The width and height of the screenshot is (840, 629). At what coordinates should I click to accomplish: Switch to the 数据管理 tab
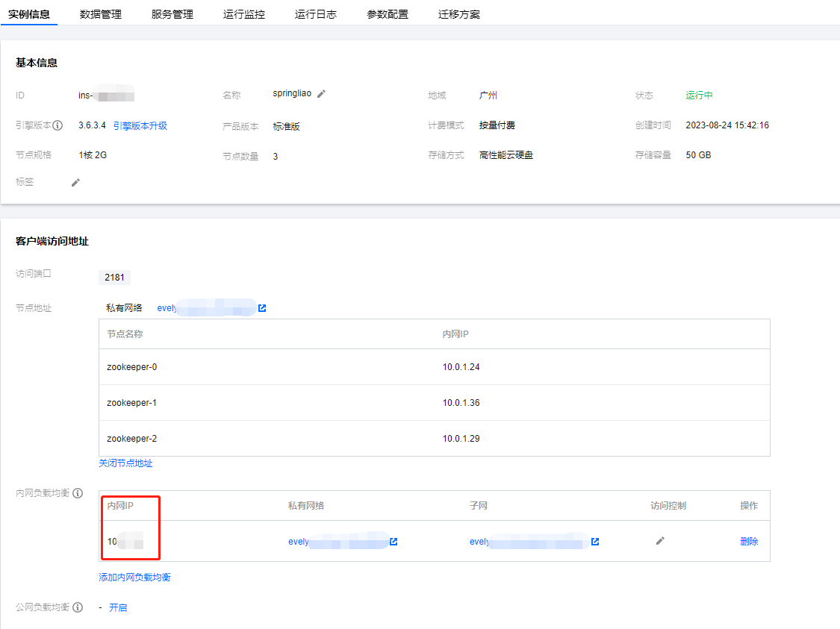click(101, 14)
